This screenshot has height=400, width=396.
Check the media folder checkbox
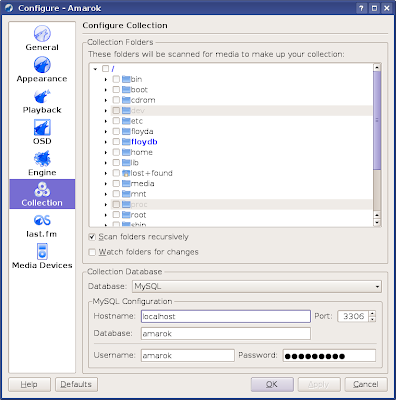point(116,183)
